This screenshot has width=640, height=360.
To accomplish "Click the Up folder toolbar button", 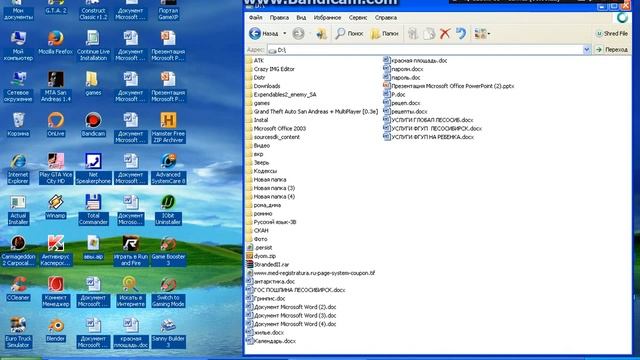I will click(x=321, y=33).
